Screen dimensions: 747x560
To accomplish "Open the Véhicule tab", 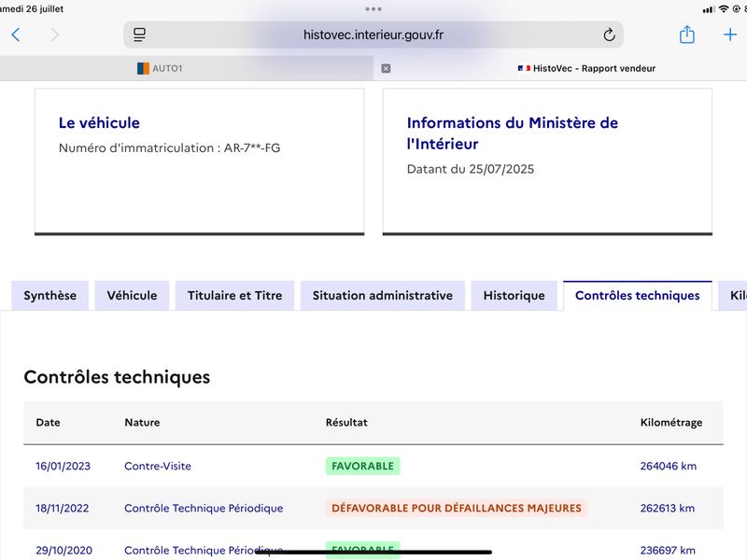I will (132, 296).
